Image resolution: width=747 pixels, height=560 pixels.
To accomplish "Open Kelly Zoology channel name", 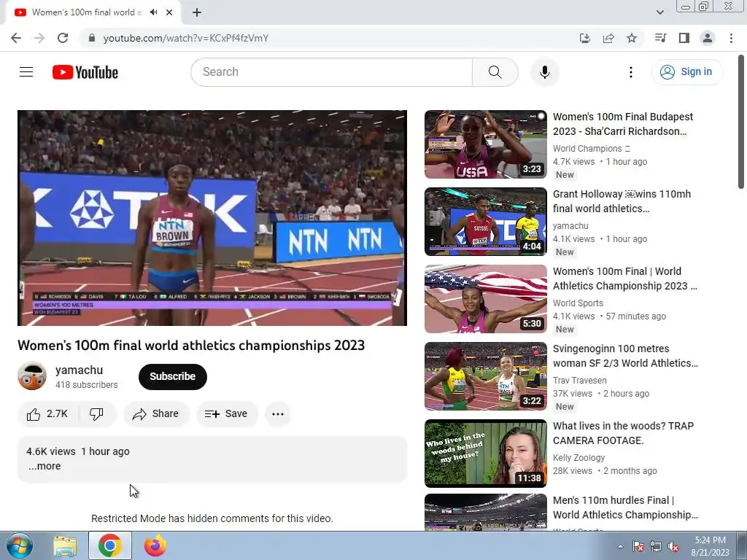I will 578,458.
